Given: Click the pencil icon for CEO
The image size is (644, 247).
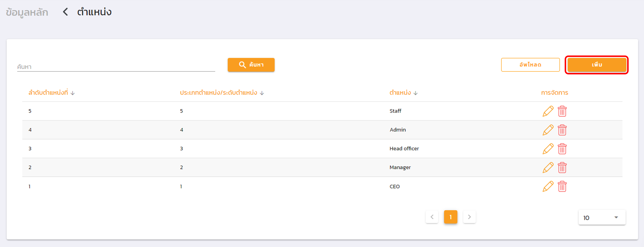Looking at the screenshot, I should coord(548,187).
